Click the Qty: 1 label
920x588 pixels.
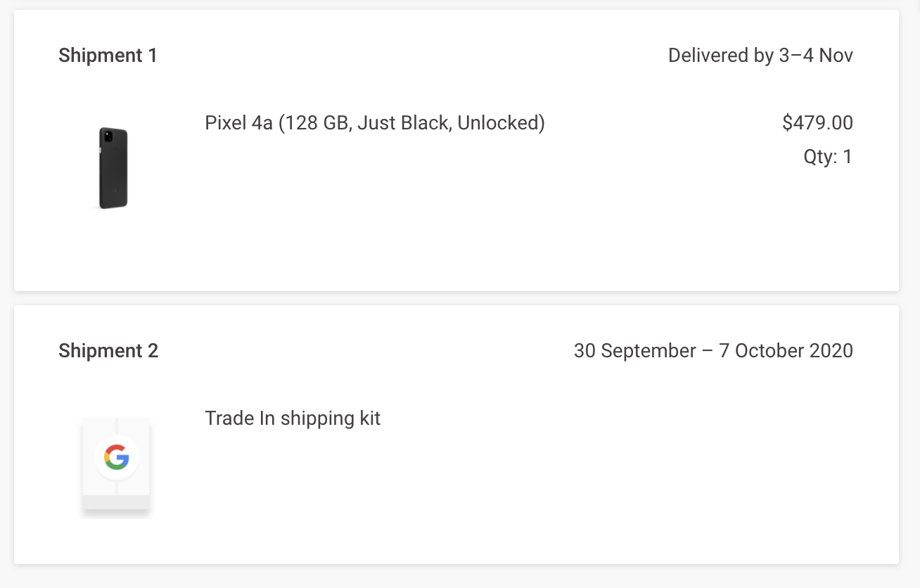828,157
